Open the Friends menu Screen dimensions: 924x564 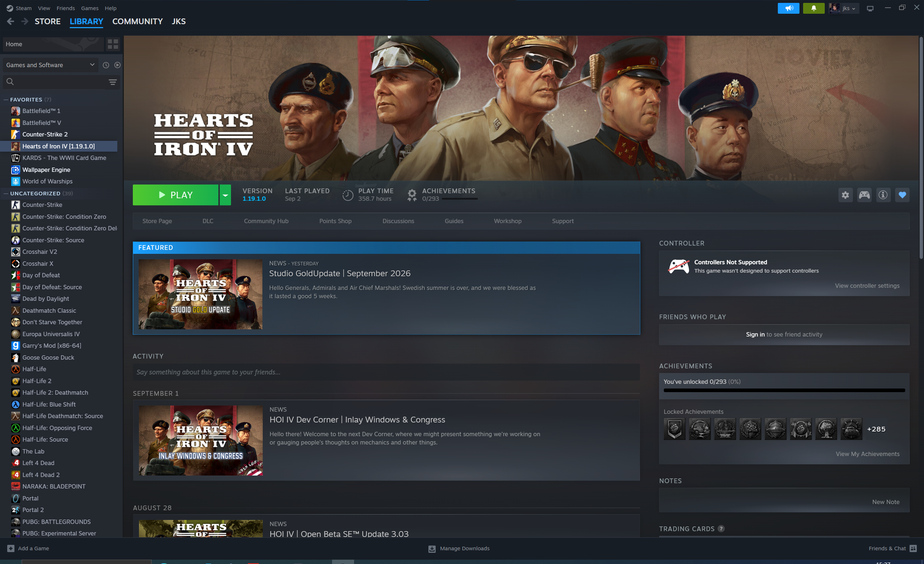pyautogui.click(x=66, y=8)
